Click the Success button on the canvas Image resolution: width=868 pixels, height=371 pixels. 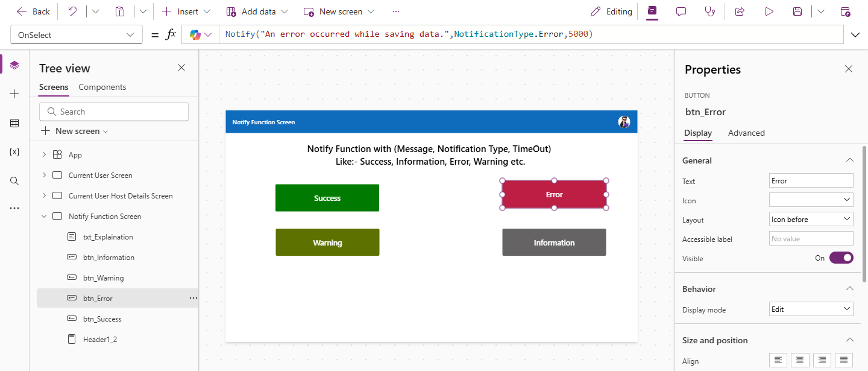(327, 197)
